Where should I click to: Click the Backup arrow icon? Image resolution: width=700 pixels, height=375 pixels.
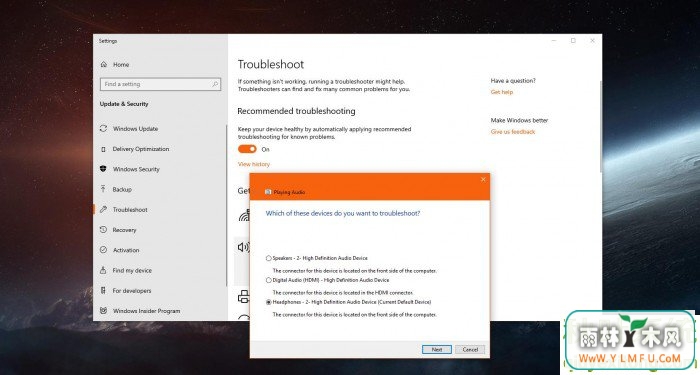104,189
